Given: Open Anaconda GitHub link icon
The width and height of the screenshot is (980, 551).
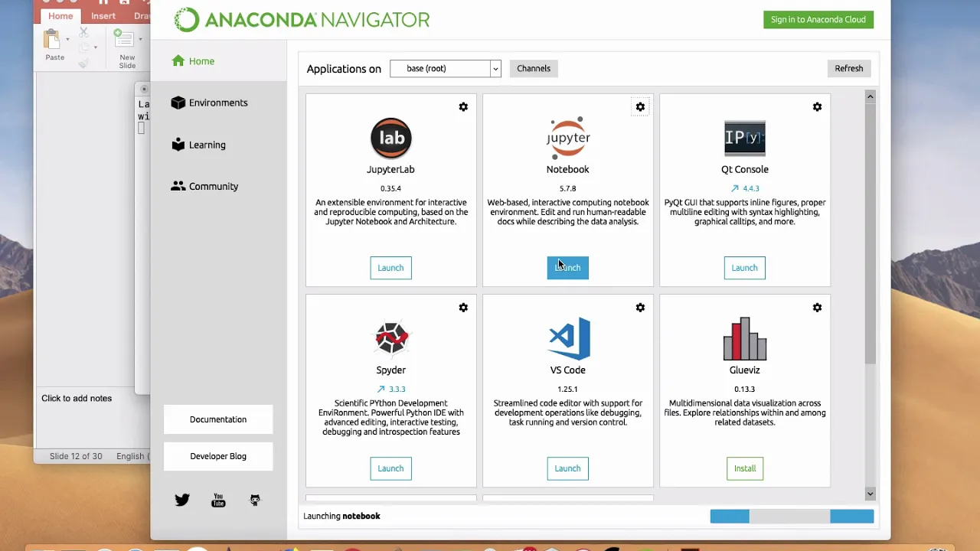Looking at the screenshot, I should [255, 500].
